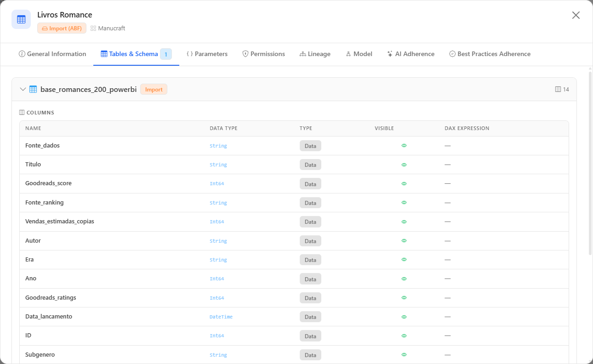Toggle visibility eye for Fonte_ranking column
The width and height of the screenshot is (593, 364).
404,203
